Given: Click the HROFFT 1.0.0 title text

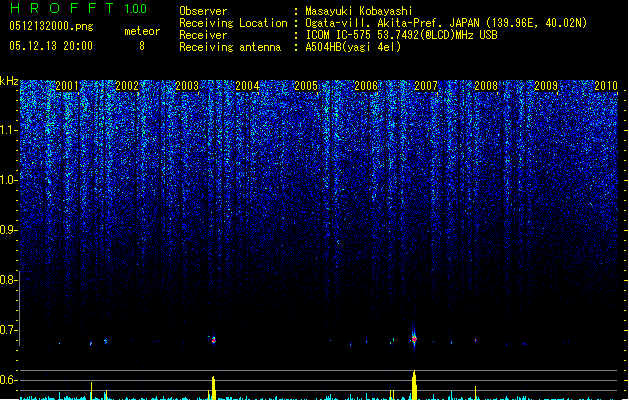Looking at the screenshot, I should point(79,8).
